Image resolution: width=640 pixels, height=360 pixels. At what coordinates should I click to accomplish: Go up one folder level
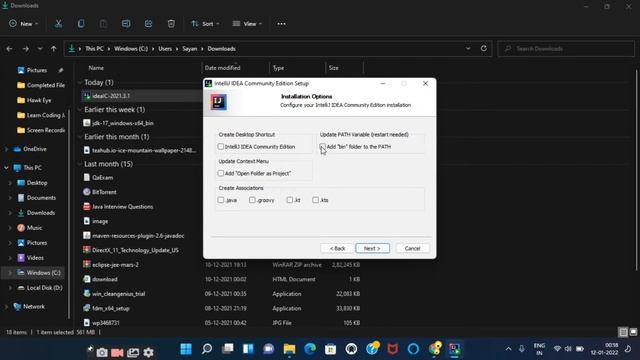click(x=53, y=49)
